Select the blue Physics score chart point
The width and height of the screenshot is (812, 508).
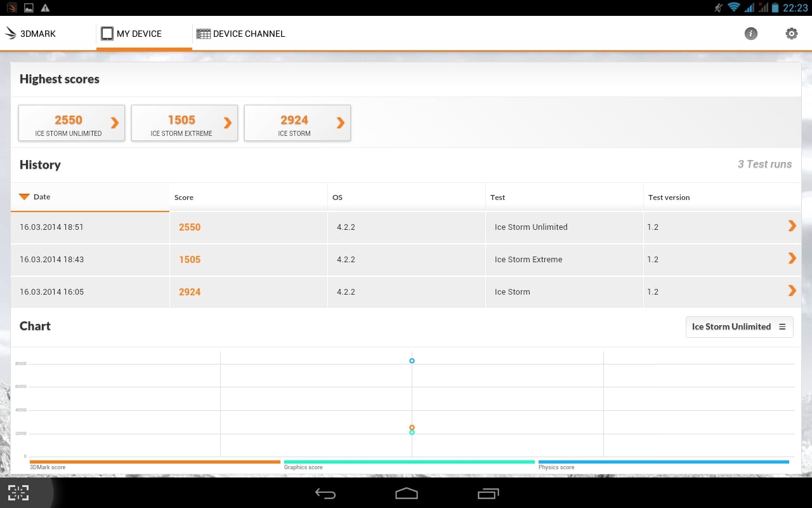(x=412, y=361)
